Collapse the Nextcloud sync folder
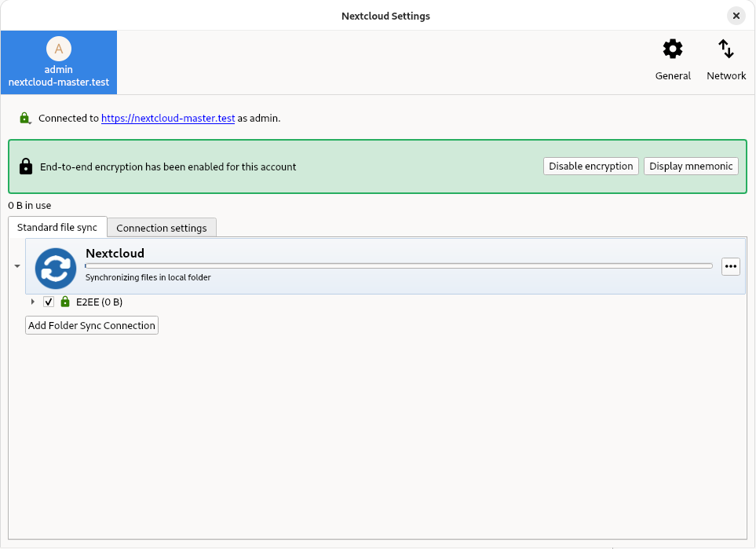Viewport: 756px width, 549px height. 17,266
